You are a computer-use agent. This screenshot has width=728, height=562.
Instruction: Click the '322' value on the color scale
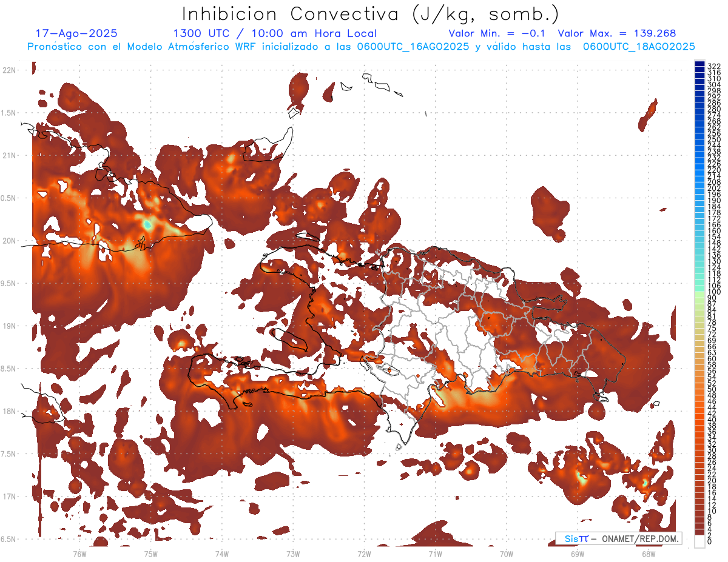point(714,66)
